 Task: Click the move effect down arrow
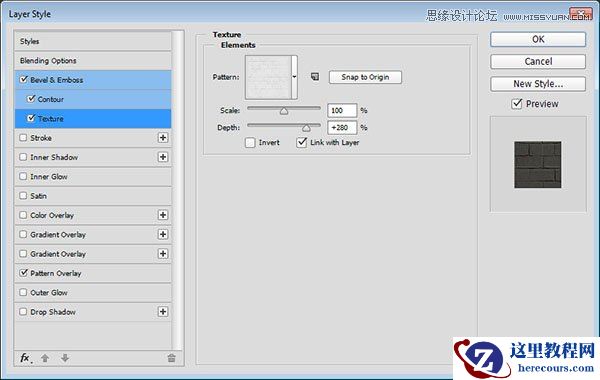tap(65, 358)
